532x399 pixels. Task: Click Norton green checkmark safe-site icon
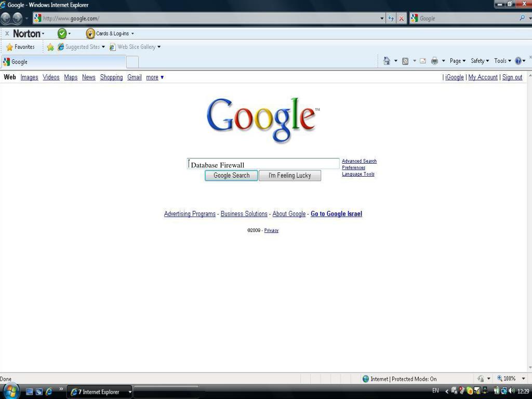pos(62,33)
